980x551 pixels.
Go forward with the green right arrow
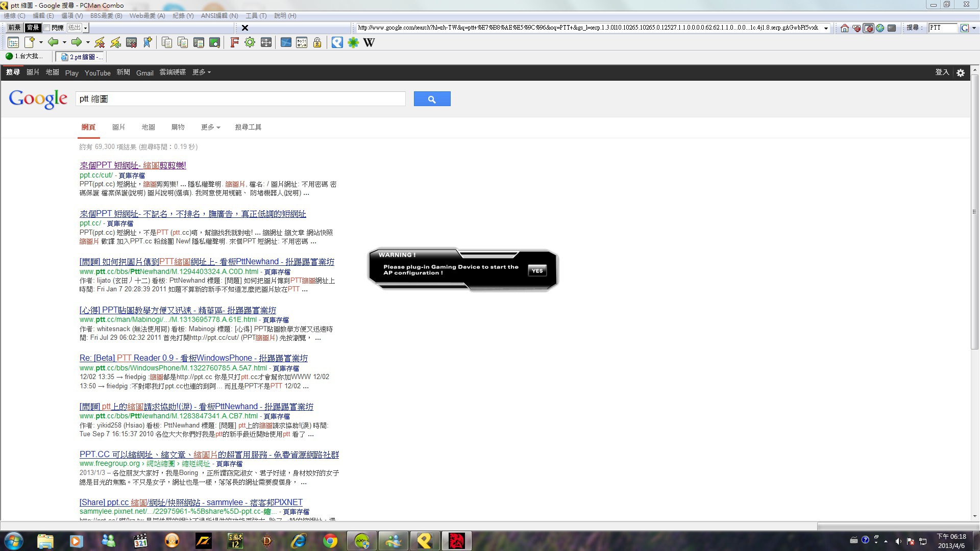click(76, 42)
